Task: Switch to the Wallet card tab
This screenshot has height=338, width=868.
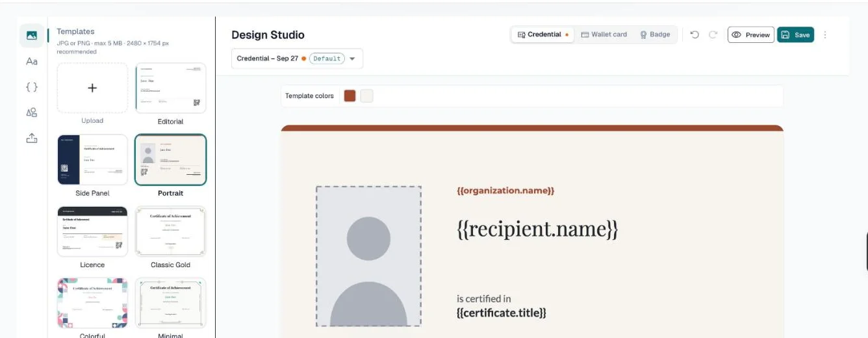Action: point(604,34)
